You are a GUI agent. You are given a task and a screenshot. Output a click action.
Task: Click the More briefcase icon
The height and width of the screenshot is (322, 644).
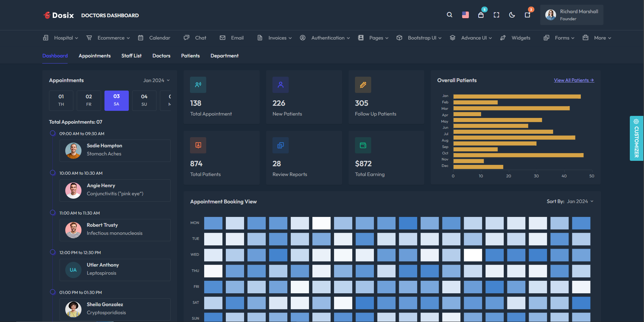coord(586,38)
